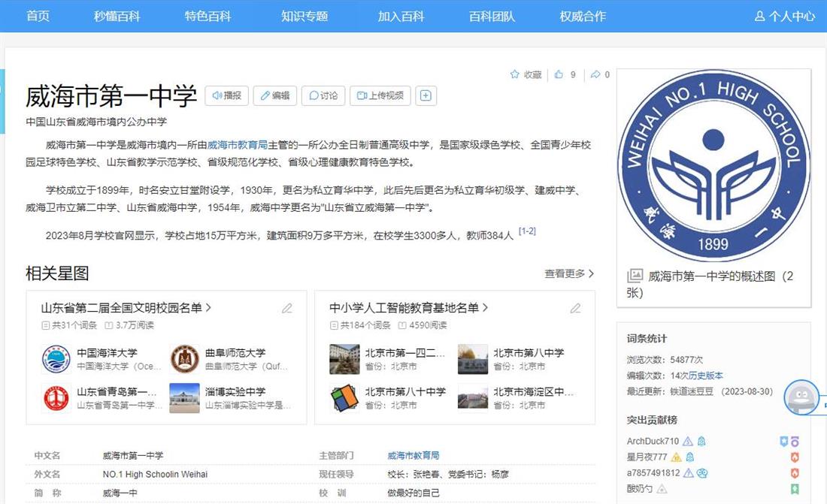Edit the 山东省第二届全国文明校园名单 card with pencil icon

pos(287,308)
